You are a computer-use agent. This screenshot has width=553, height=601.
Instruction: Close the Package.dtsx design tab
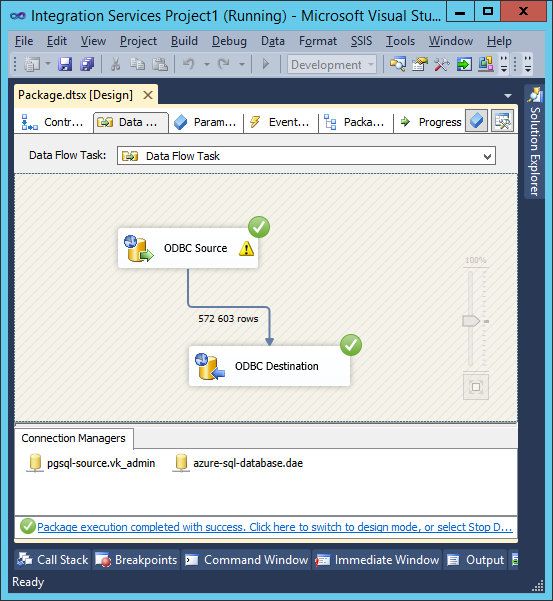tap(148, 95)
